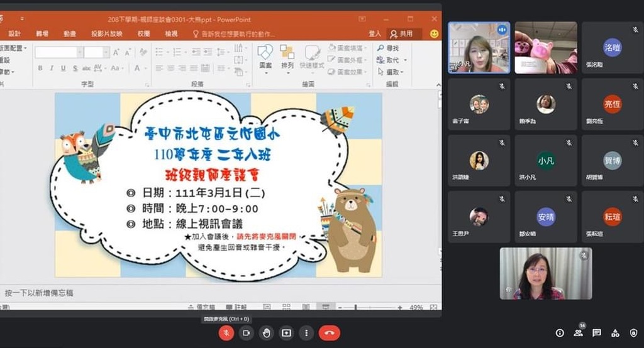
Task: Unmute the microphone in the Meet bar
Action: coord(226,333)
